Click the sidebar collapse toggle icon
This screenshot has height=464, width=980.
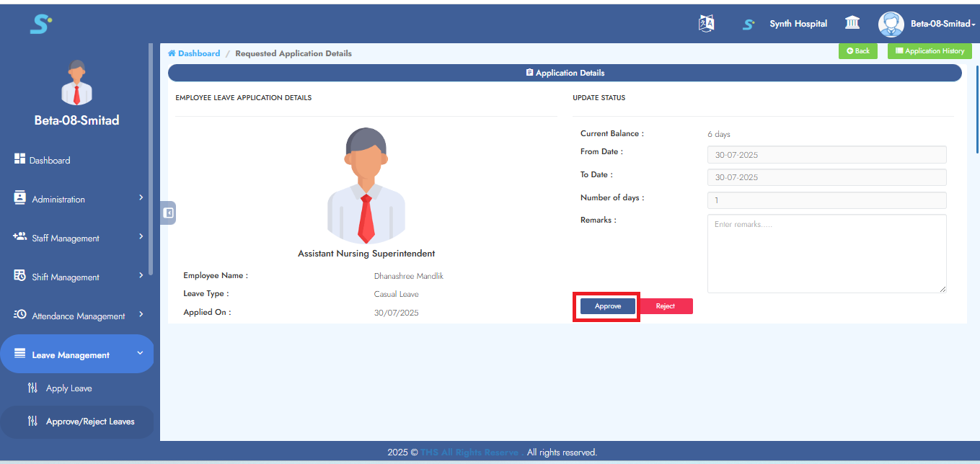tap(168, 213)
